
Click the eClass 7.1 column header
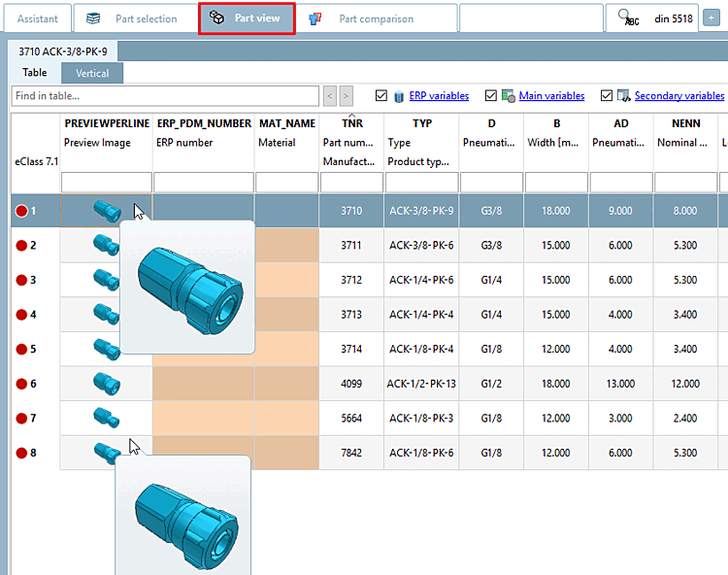tap(36, 161)
